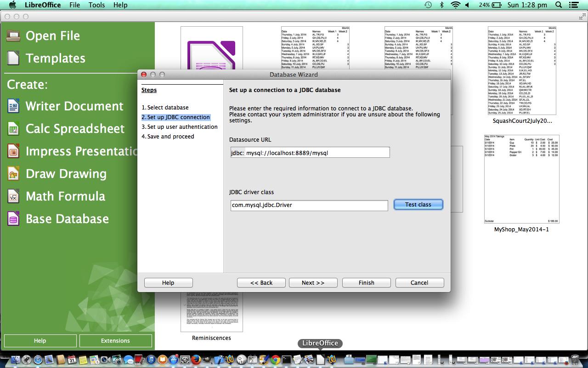588x368 pixels.
Task: Click the Next >> button
Action: [313, 283]
